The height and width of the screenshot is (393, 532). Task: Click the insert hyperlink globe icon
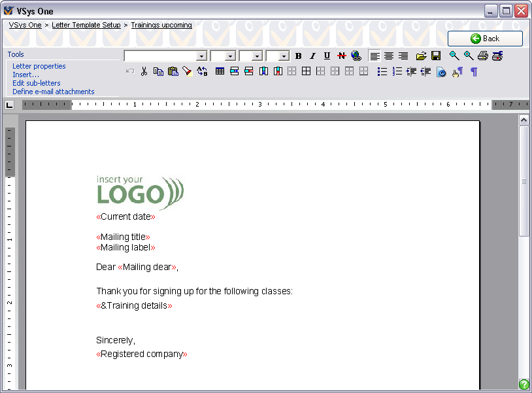[x=356, y=56]
